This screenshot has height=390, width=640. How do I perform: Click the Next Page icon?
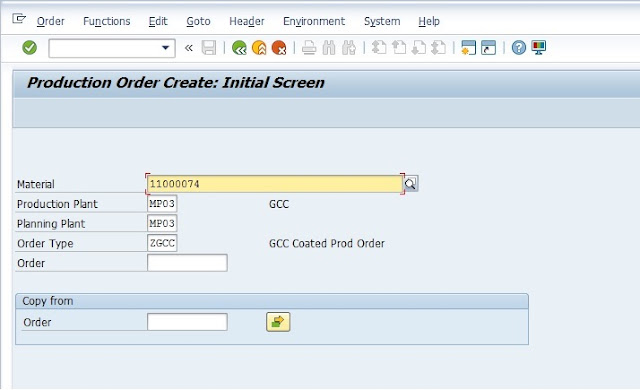click(x=419, y=48)
